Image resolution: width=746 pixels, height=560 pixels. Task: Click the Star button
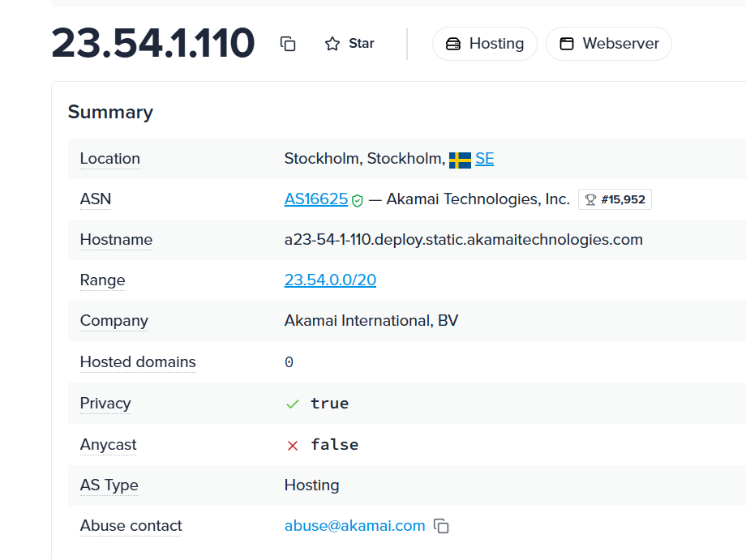pos(349,44)
